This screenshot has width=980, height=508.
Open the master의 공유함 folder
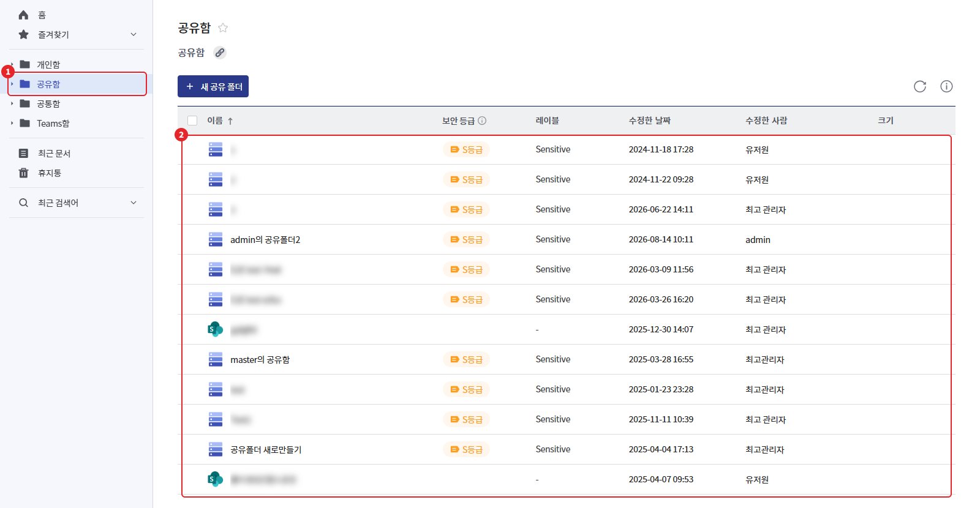(x=260, y=359)
